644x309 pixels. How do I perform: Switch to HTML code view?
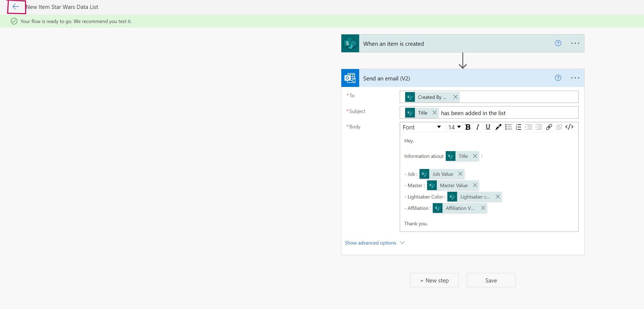pyautogui.click(x=569, y=127)
